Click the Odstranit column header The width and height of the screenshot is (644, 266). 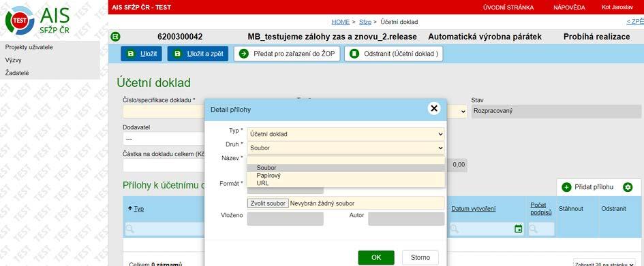click(x=613, y=209)
